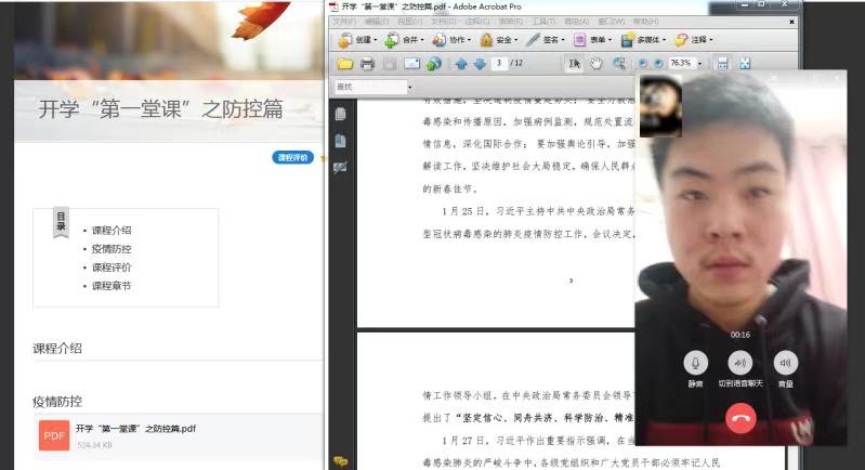865x470 pixels.
Task: Click the 课程评价 blue button
Action: point(293,158)
